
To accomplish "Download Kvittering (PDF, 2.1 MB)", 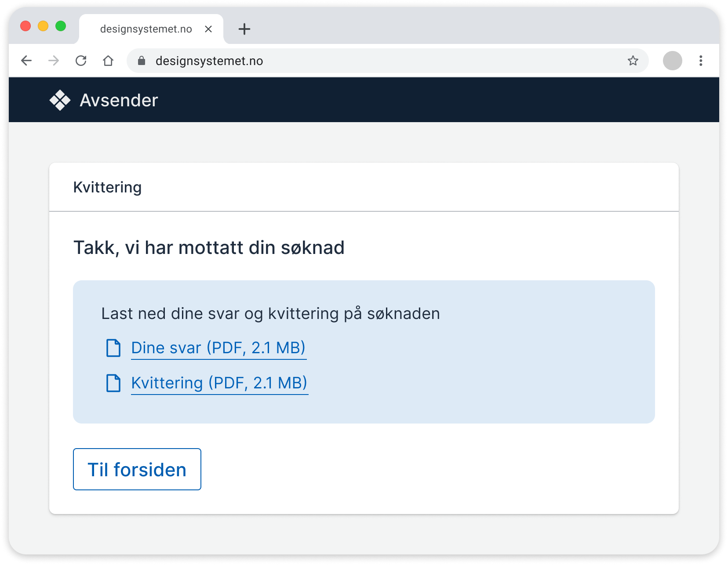I will click(x=219, y=383).
